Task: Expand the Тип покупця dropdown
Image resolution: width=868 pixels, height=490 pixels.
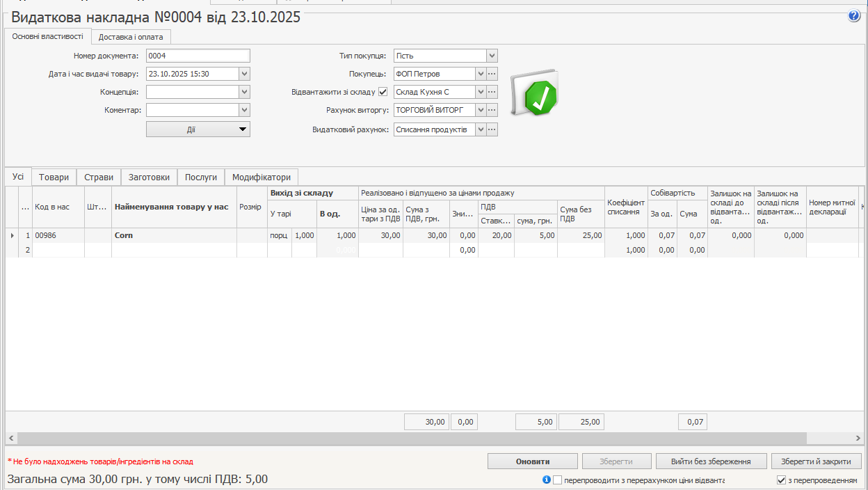Action: click(492, 56)
